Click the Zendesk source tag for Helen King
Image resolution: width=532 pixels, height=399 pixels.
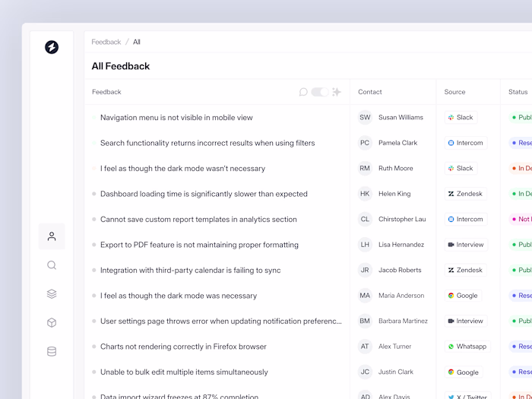[x=465, y=194]
